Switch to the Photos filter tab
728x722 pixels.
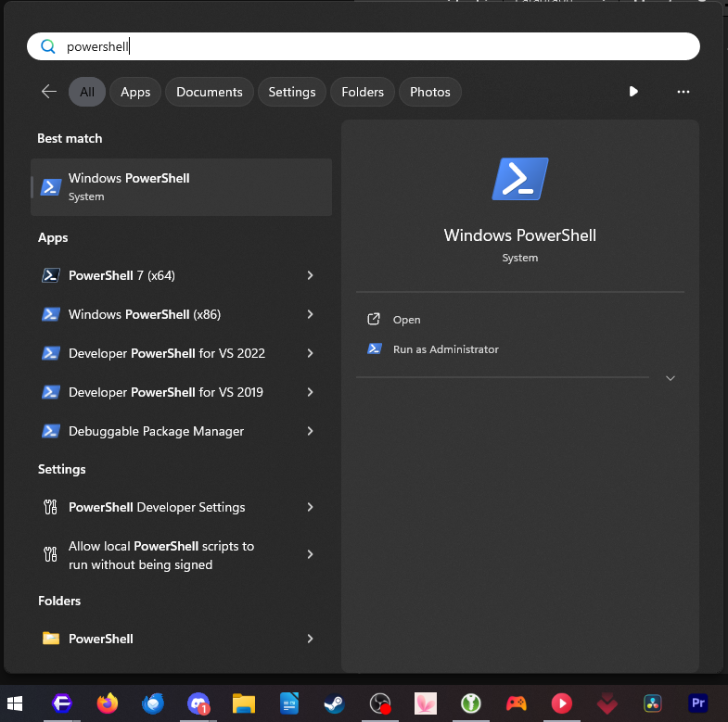point(430,92)
